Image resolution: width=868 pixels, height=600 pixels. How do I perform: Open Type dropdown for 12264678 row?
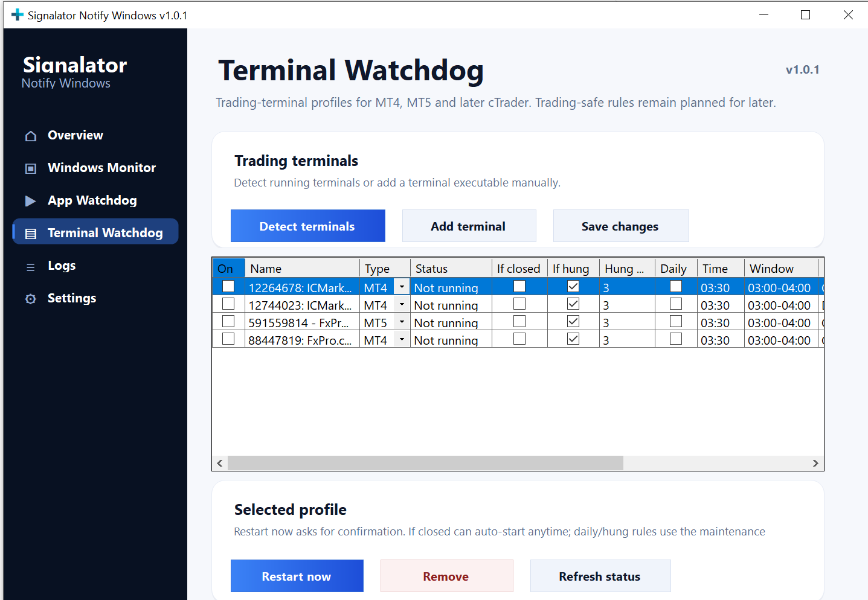pyautogui.click(x=402, y=287)
